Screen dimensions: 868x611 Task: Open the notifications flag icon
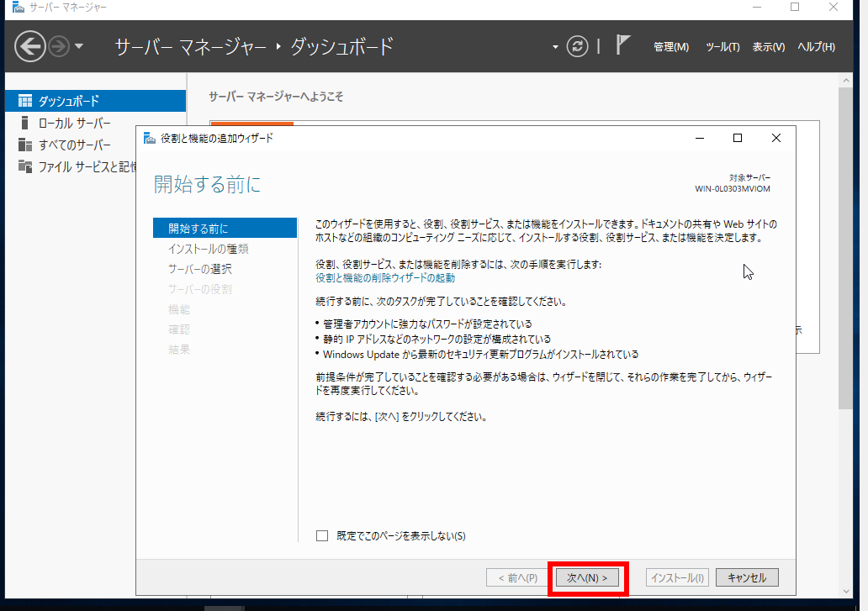[x=622, y=45]
